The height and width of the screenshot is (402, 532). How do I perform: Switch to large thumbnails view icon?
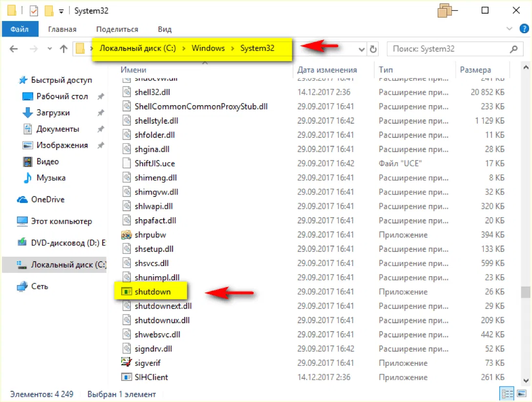(522, 394)
